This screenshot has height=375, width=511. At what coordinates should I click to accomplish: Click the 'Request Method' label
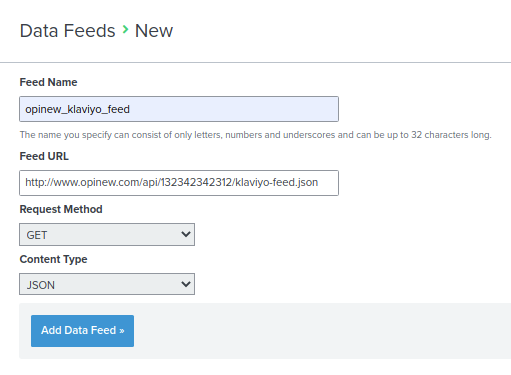pos(61,209)
